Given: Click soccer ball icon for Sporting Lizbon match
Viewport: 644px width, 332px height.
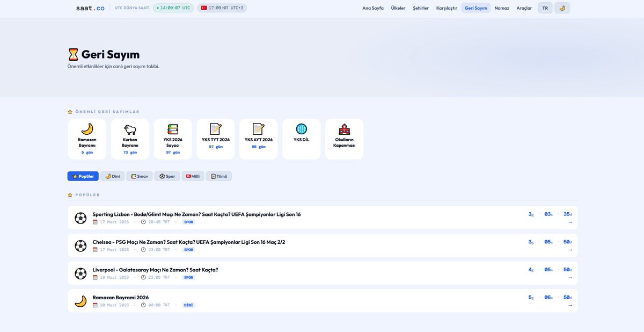Looking at the screenshot, I should (80, 218).
